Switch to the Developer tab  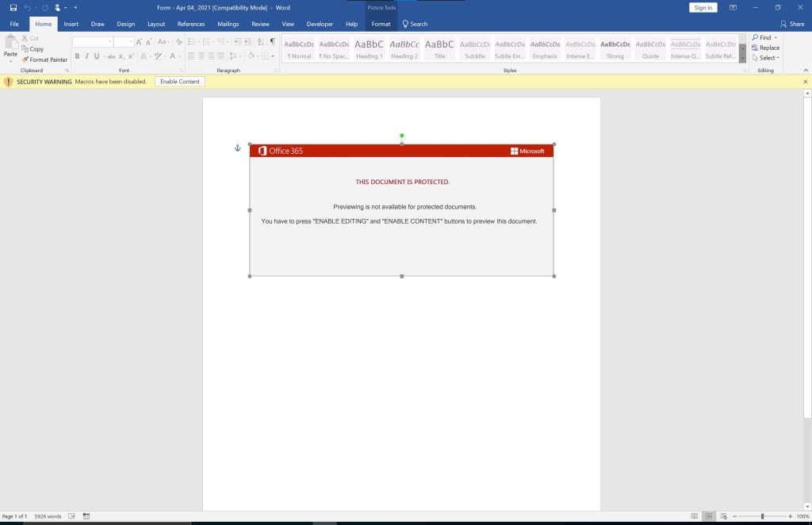pos(320,24)
